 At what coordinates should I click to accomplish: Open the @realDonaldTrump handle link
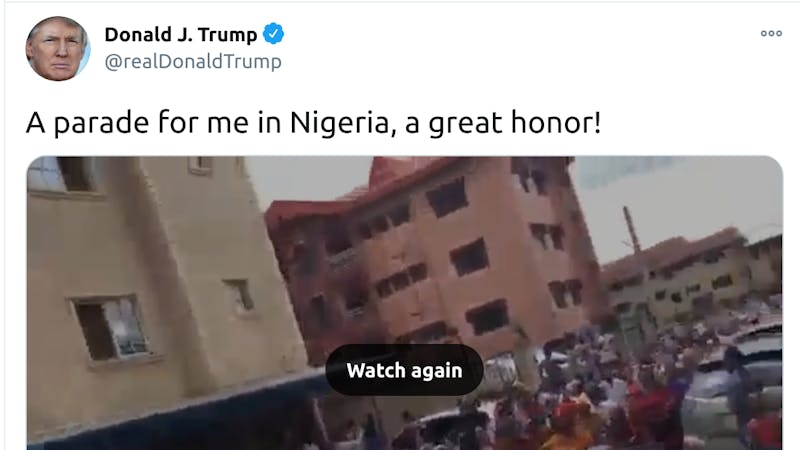pos(193,62)
